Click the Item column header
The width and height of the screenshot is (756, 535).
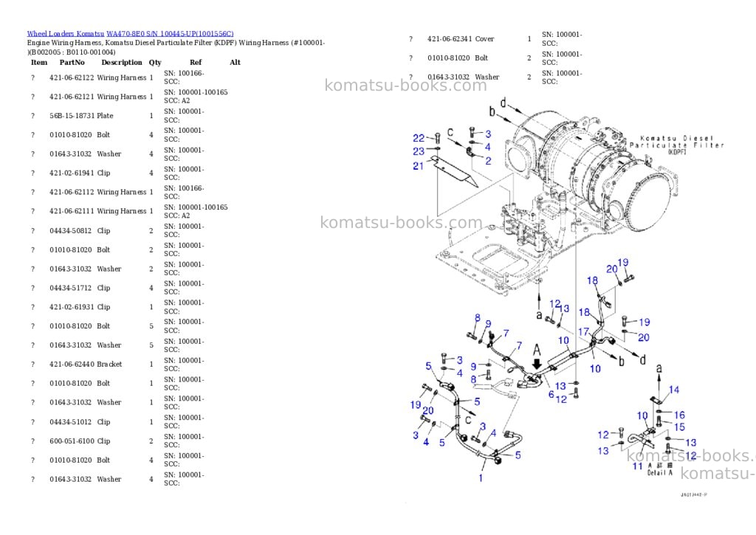pos(39,62)
